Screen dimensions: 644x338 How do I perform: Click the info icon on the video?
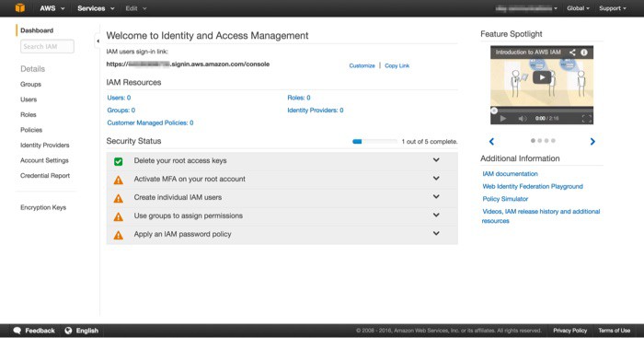tap(584, 52)
